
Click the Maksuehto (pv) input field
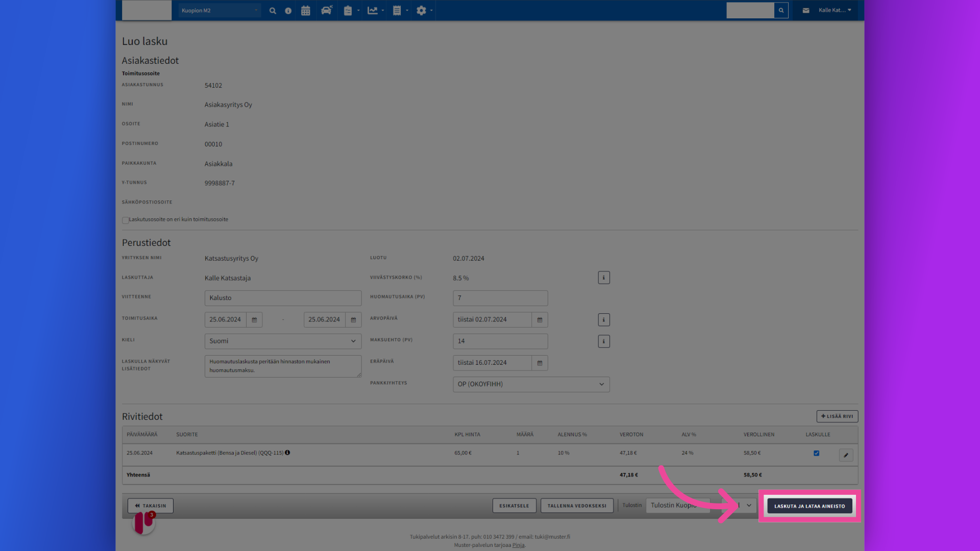(500, 341)
